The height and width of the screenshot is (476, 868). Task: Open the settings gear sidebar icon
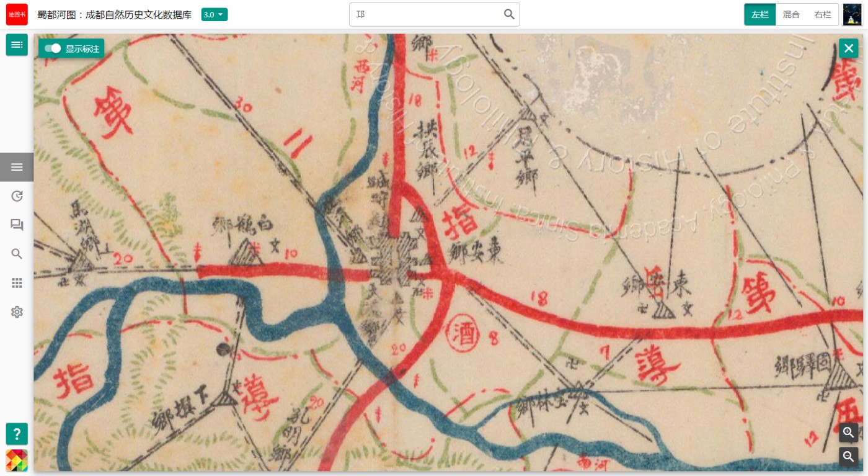[17, 312]
